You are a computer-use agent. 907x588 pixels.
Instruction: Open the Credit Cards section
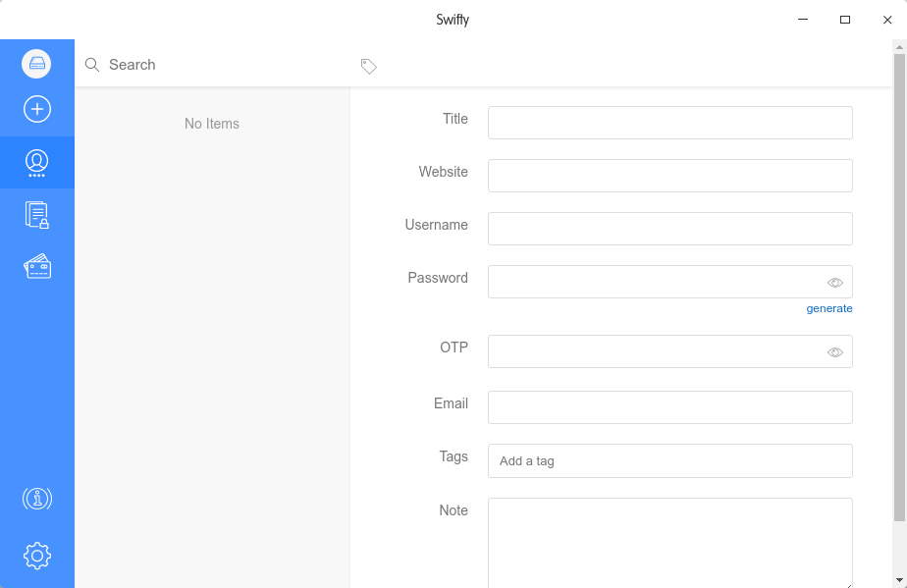click(37, 266)
